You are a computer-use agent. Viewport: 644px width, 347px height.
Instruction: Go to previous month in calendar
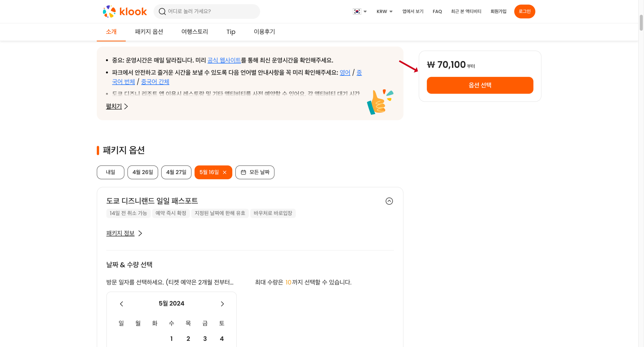pos(122,304)
